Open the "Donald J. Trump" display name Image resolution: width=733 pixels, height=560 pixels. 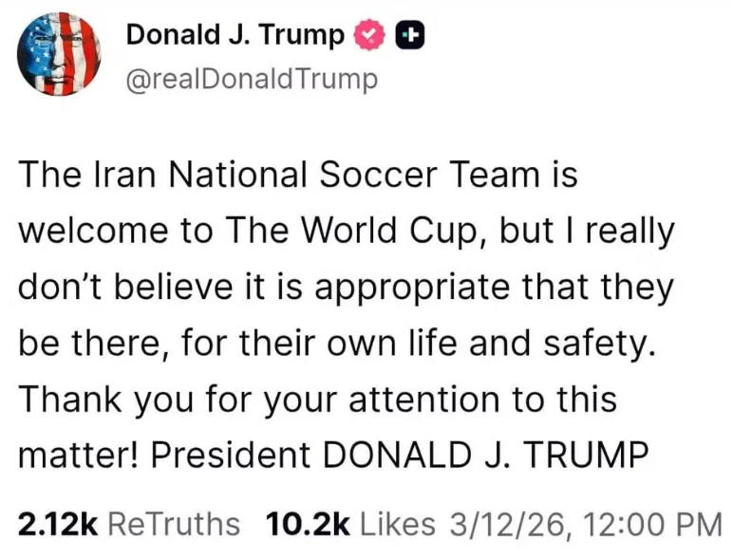click(x=235, y=36)
